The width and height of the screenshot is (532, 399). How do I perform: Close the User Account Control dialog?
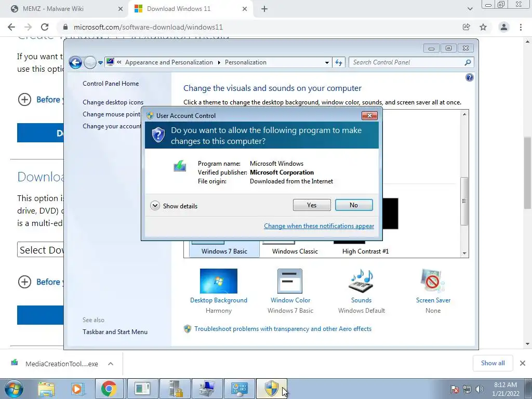(x=369, y=116)
